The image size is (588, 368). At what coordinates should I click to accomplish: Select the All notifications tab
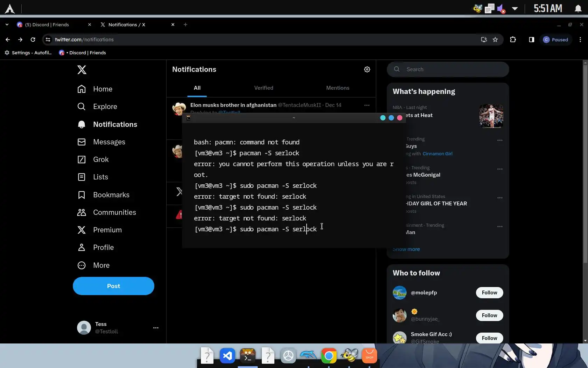[x=197, y=88]
